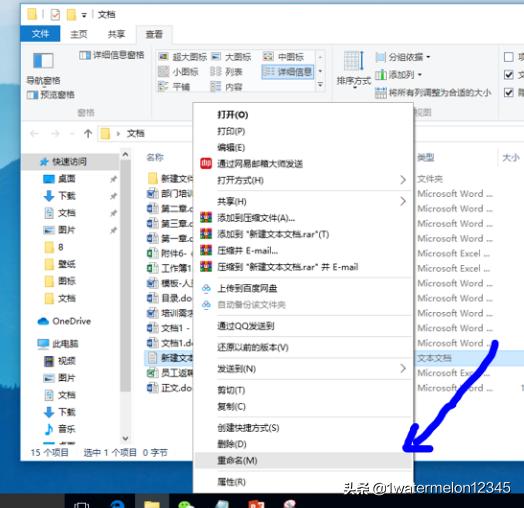Click the 导航窗格 navigation pane icon
The width and height of the screenshot is (524, 508).
click(x=43, y=61)
